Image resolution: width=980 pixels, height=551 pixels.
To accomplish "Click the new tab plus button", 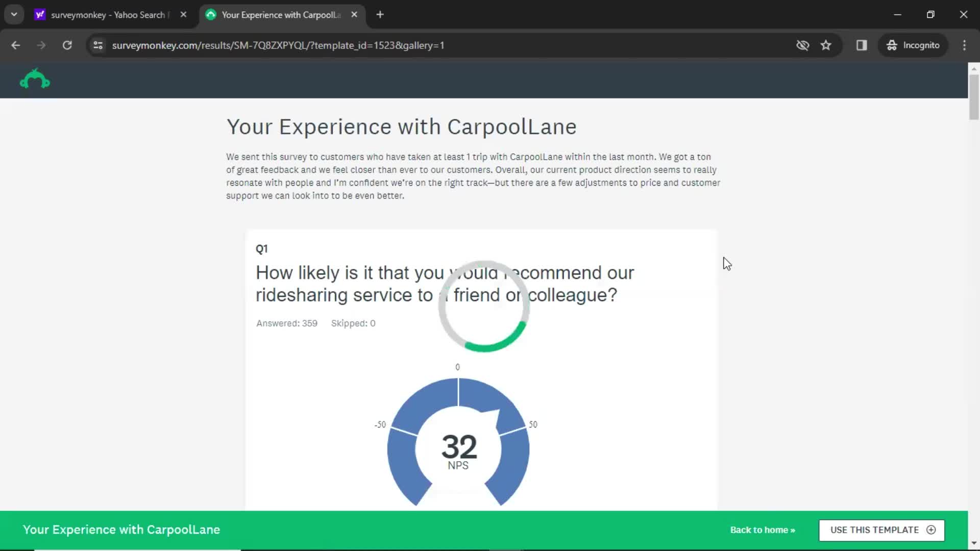I will 380,15.
